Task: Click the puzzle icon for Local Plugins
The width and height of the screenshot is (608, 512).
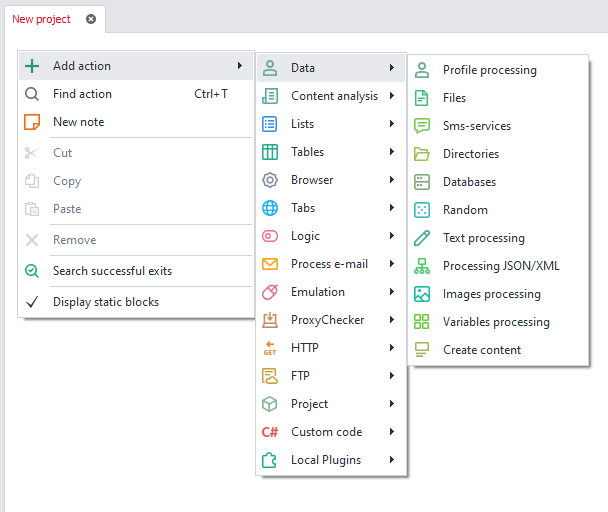Action: pos(269,460)
